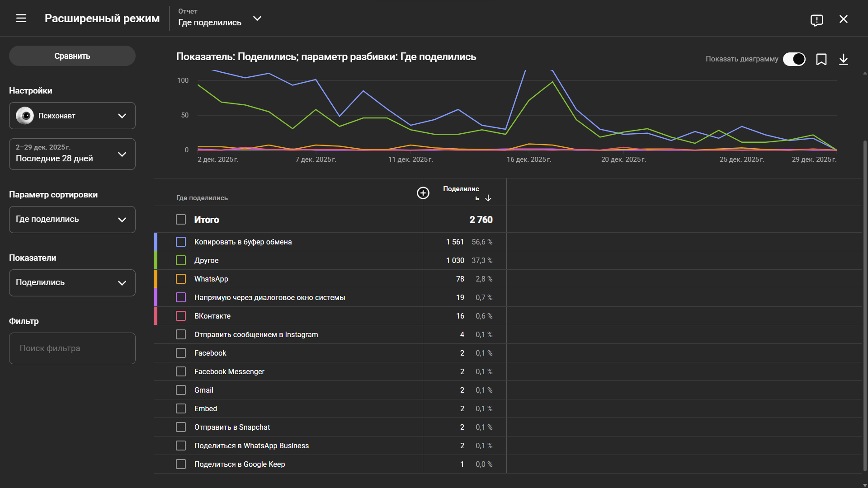868x488 pixels.
Task: Click the send feedback icon
Action: tap(816, 20)
